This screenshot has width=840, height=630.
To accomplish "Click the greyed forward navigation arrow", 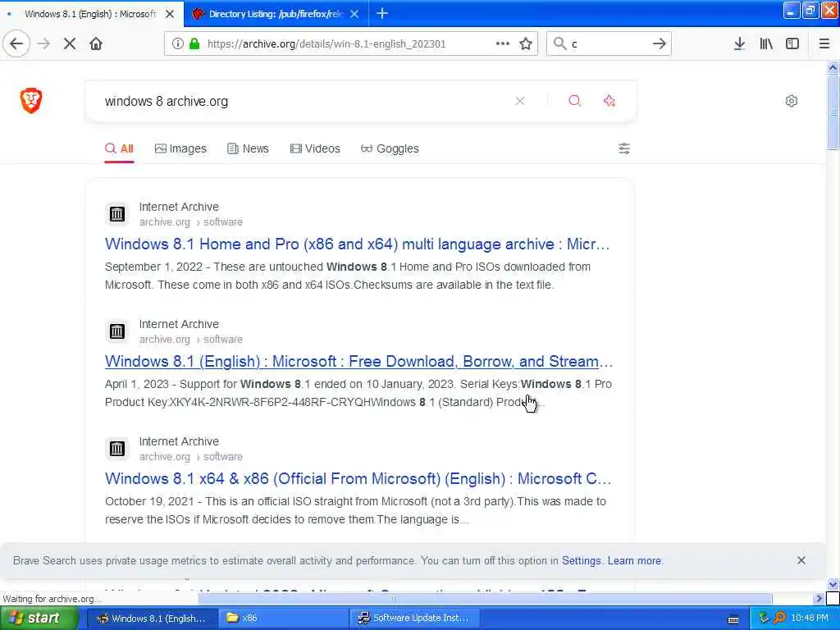I will click(x=44, y=43).
